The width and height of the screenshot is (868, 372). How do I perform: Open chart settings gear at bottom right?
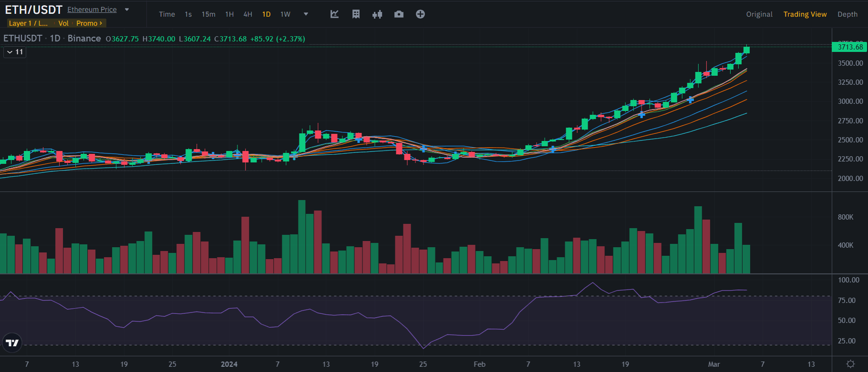(850, 364)
